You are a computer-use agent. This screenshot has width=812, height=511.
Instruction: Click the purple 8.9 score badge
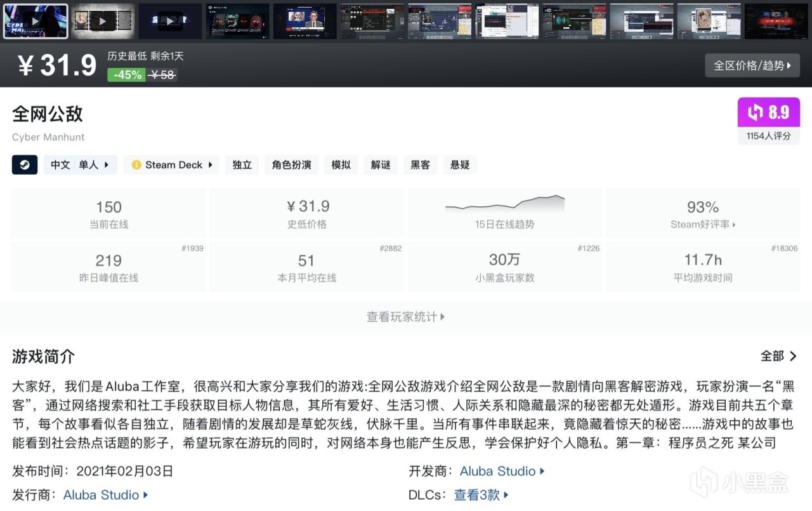[768, 113]
